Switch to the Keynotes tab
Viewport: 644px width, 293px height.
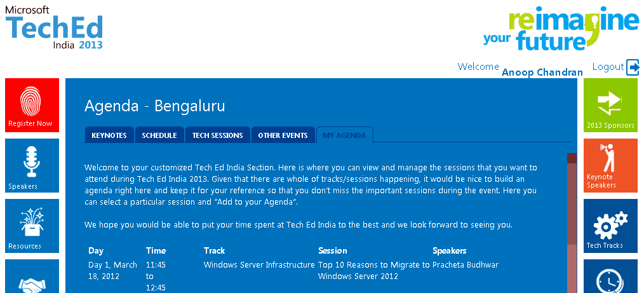point(109,135)
